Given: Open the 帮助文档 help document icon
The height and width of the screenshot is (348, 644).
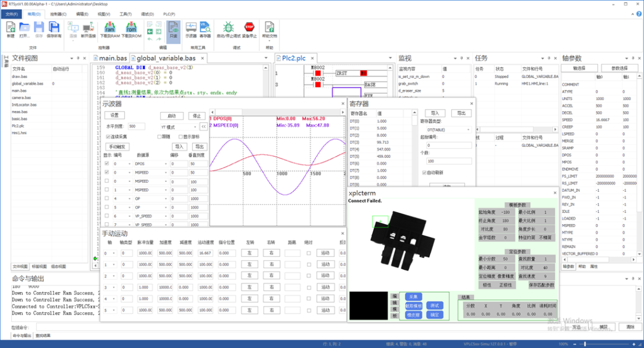Looking at the screenshot, I should (270, 27).
